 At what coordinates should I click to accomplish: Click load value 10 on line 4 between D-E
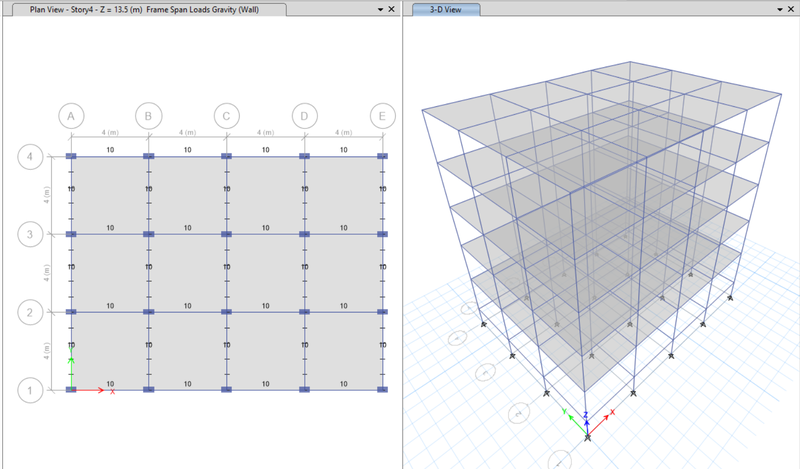(343, 150)
